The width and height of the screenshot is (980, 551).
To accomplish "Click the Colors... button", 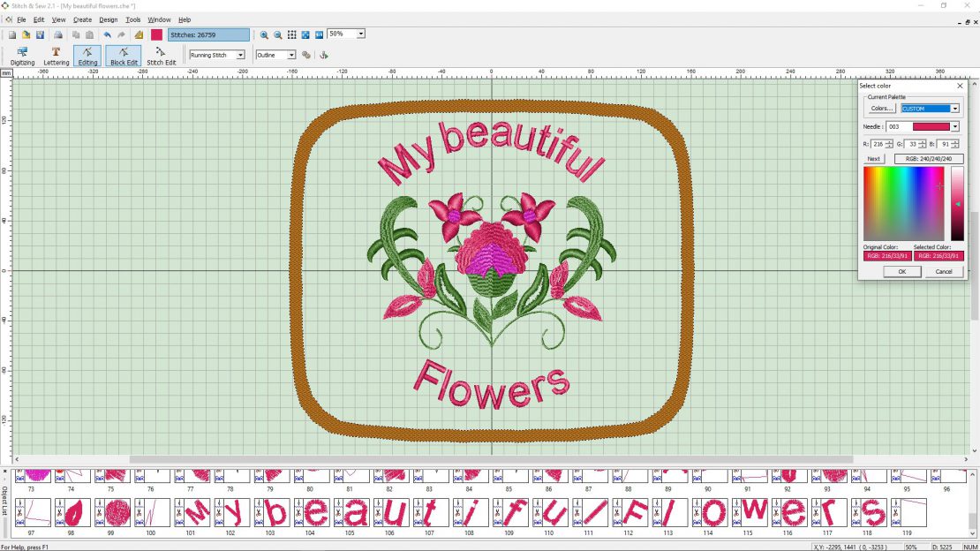I will 880,108.
